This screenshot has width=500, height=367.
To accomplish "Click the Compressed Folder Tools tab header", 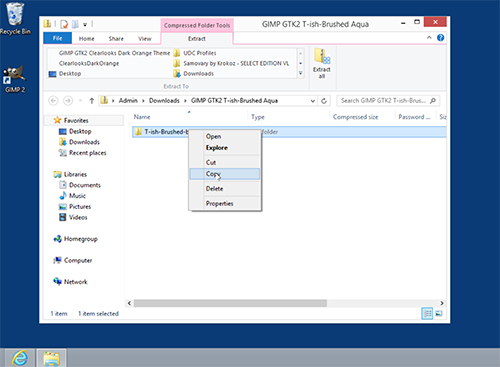I will point(197,25).
